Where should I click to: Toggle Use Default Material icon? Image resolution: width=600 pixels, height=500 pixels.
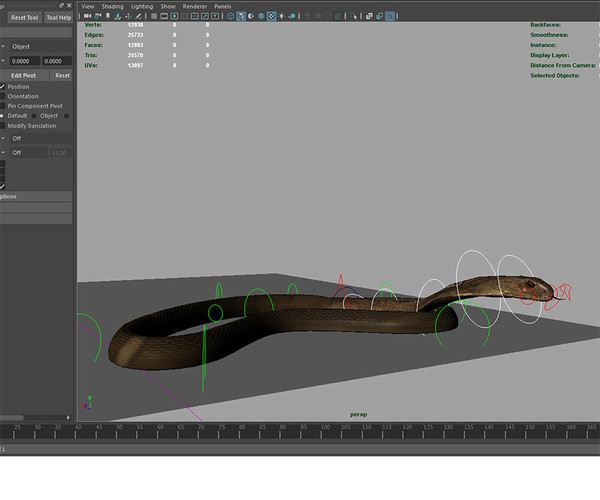[x=251, y=16]
